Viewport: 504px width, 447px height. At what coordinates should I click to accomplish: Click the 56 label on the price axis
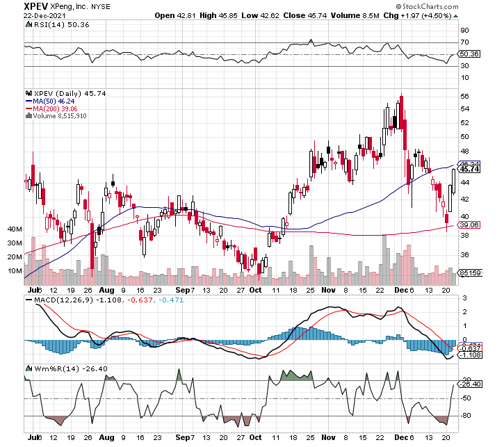point(464,97)
